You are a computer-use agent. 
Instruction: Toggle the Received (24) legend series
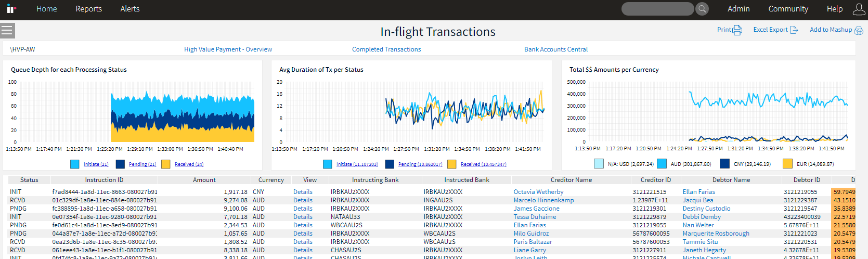(189, 164)
